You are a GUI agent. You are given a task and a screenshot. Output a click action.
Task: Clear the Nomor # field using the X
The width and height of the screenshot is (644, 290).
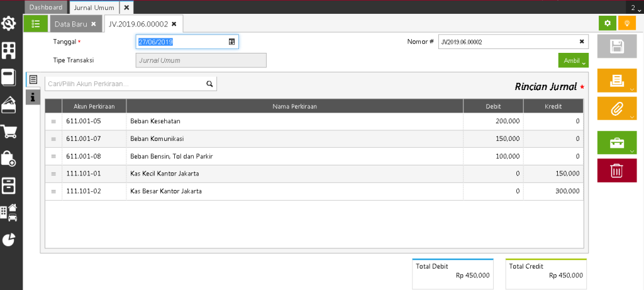coord(582,42)
